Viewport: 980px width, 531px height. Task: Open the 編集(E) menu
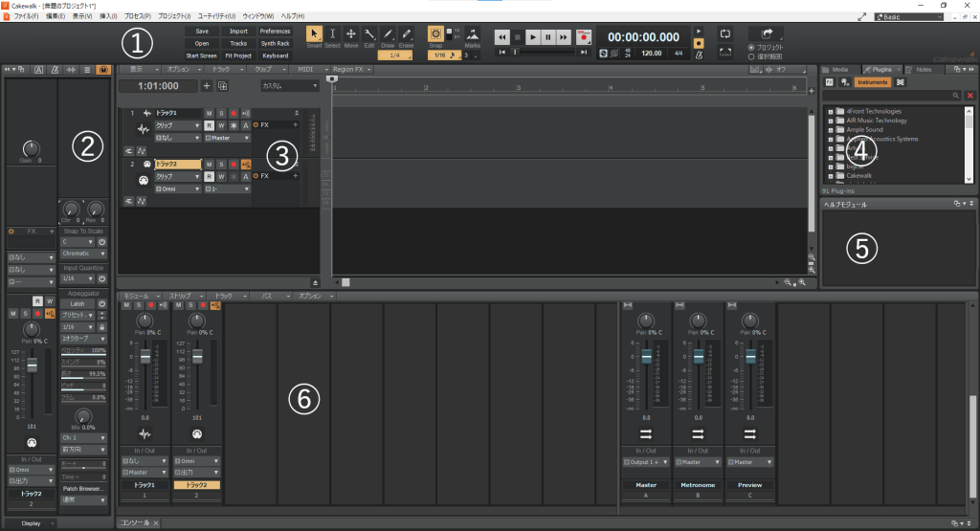(x=55, y=16)
